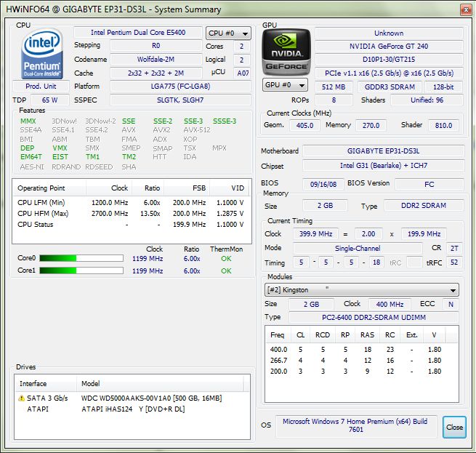Select the WDC WD5000AAKS drive entry

[x=132, y=398]
